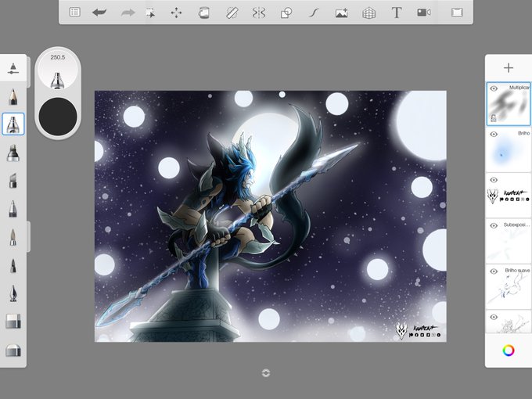Hide the signature logo layer
532x399 pixels.
coord(494,180)
